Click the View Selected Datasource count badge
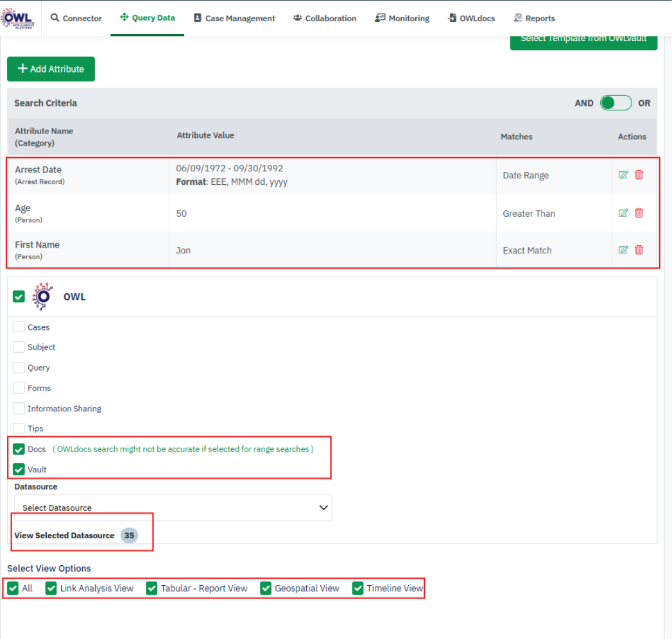672x639 pixels. pos(129,536)
